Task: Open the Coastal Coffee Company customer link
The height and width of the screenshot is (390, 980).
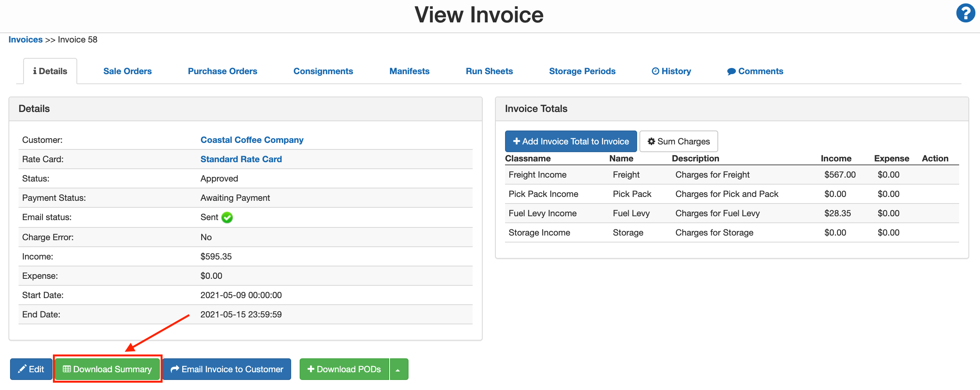Action: [x=251, y=140]
